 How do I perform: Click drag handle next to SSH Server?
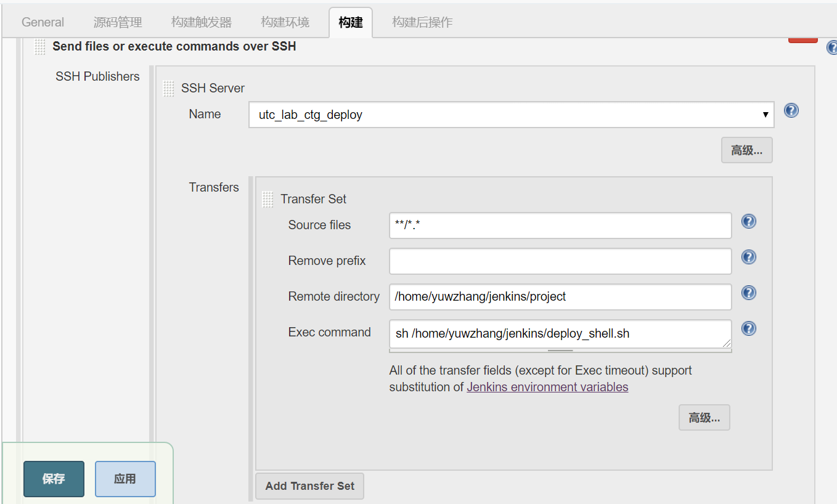point(168,89)
